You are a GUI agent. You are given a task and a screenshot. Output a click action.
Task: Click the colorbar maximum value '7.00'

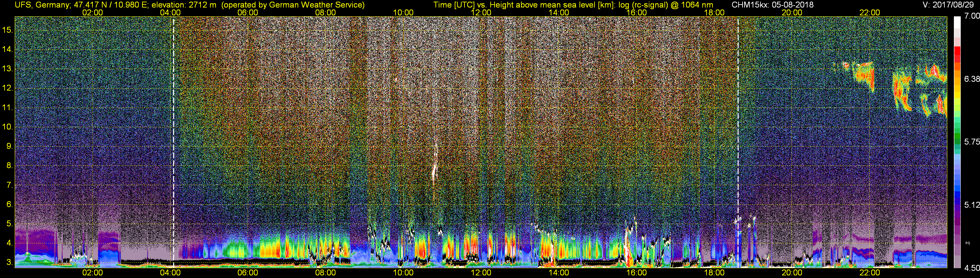(972, 16)
